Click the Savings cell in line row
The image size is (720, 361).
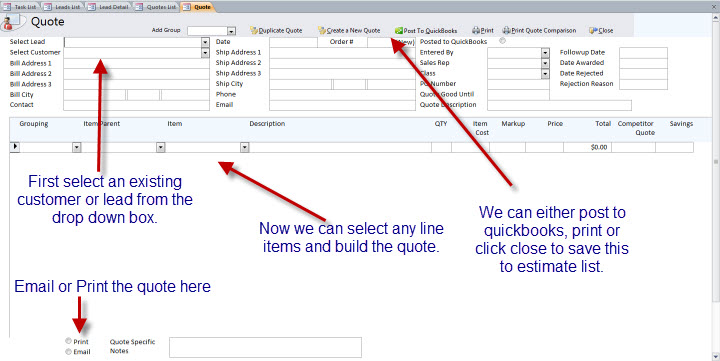(x=675, y=147)
